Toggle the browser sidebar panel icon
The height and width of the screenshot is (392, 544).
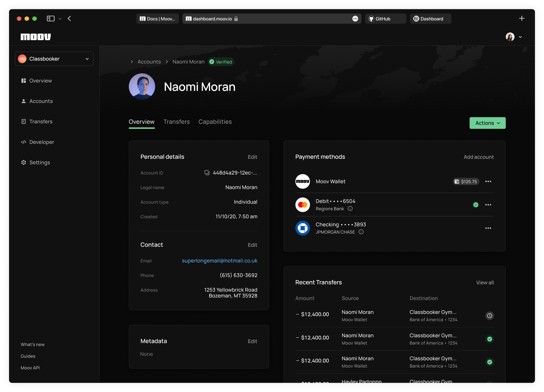[x=51, y=19]
